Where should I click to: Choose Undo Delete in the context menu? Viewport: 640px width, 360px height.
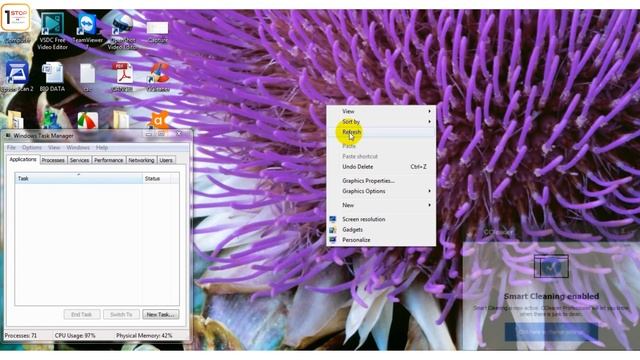click(x=381, y=167)
